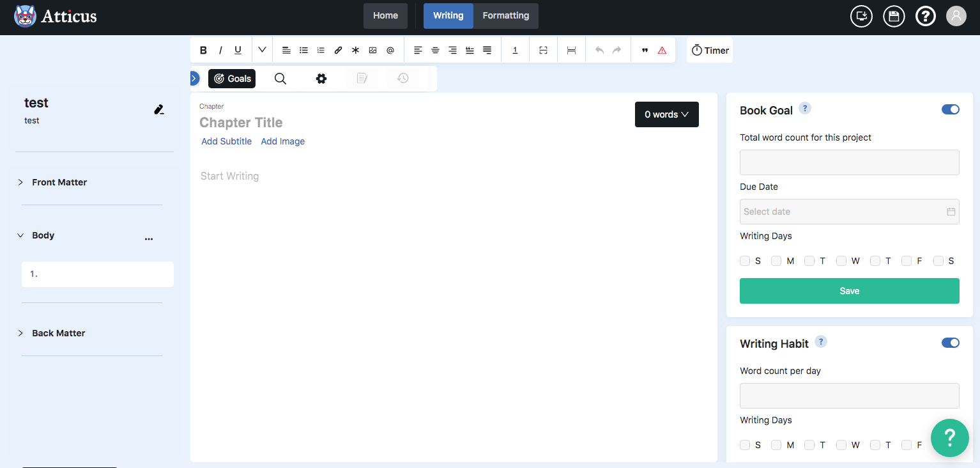980x468 pixels.
Task: Insert a hyperlink
Action: (339, 50)
